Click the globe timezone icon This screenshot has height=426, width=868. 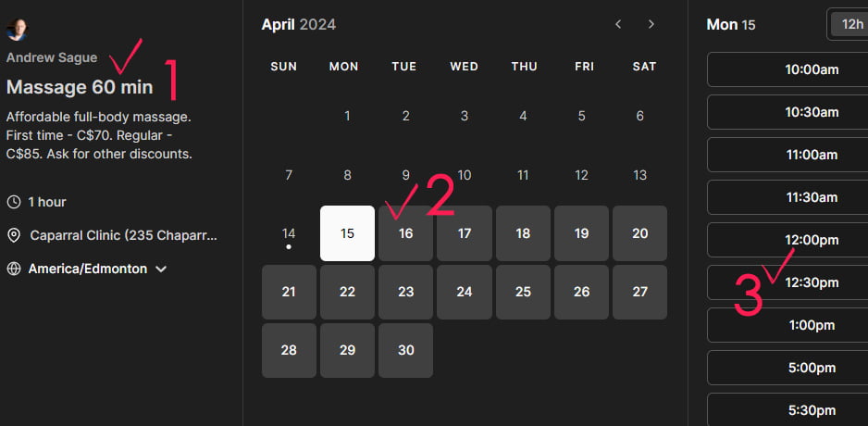pos(13,269)
